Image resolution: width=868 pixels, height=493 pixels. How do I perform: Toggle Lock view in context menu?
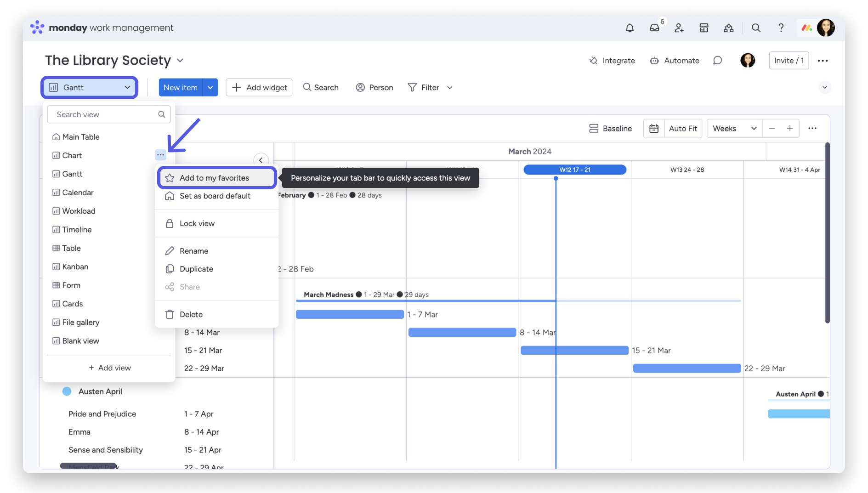coord(197,224)
